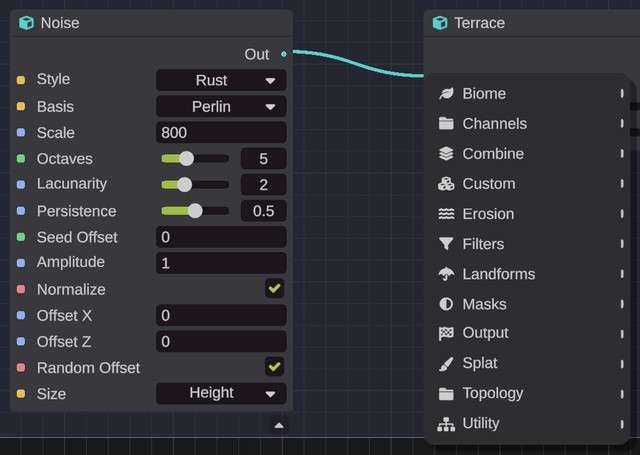
Task: Click the Utility hierarchy icon
Action: click(x=446, y=424)
